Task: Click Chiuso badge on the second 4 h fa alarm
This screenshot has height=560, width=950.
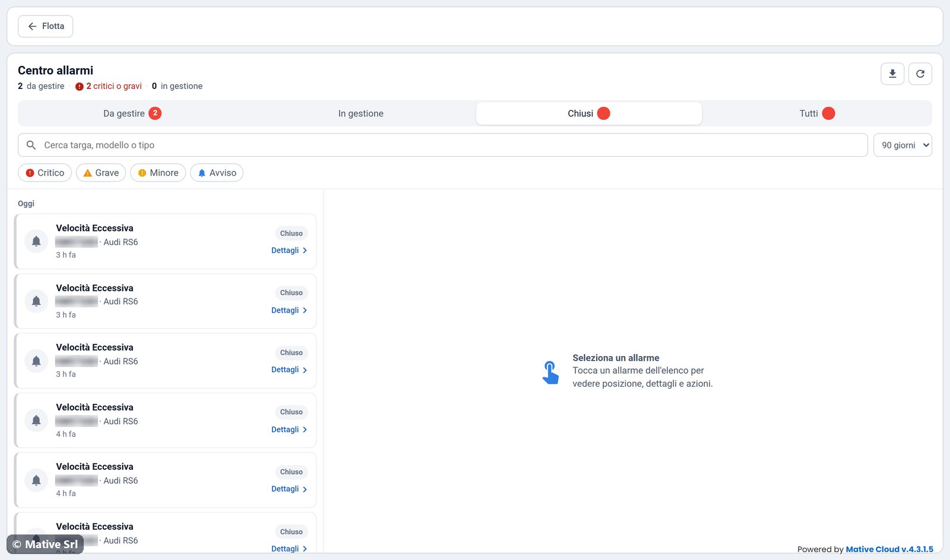Action: (x=292, y=472)
